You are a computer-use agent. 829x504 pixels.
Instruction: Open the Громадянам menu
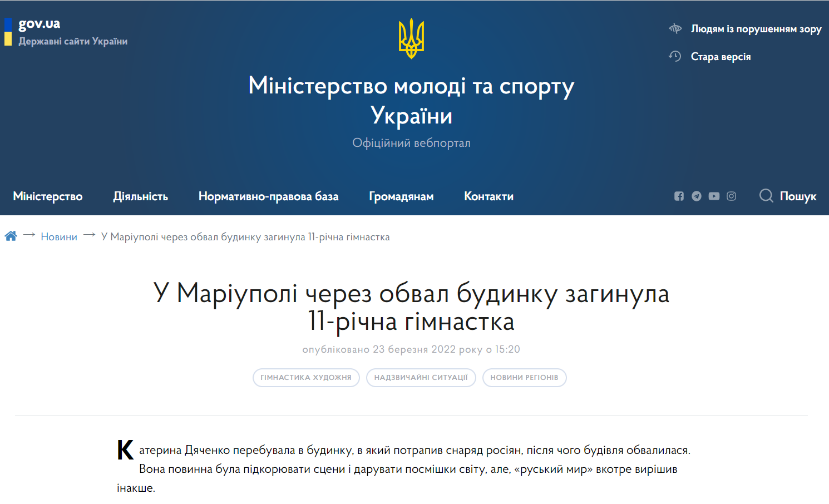(401, 196)
